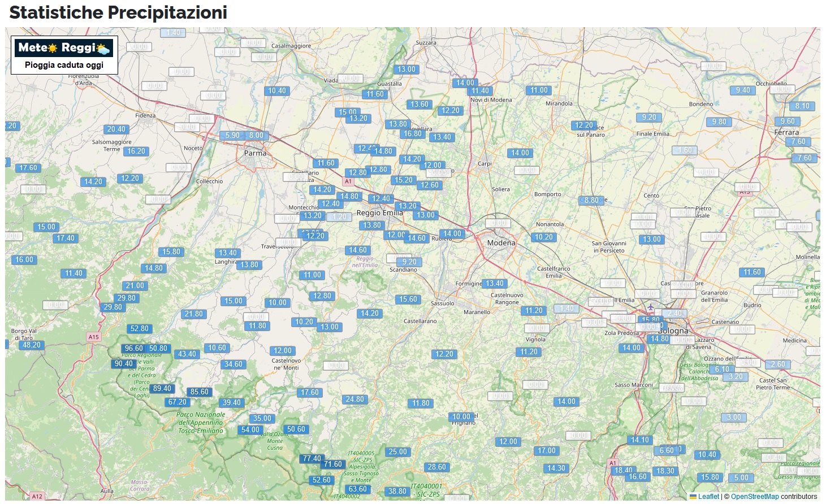This screenshot has height=504, width=826.
Task: Click the Meteo Reggio logo
Action: point(64,48)
